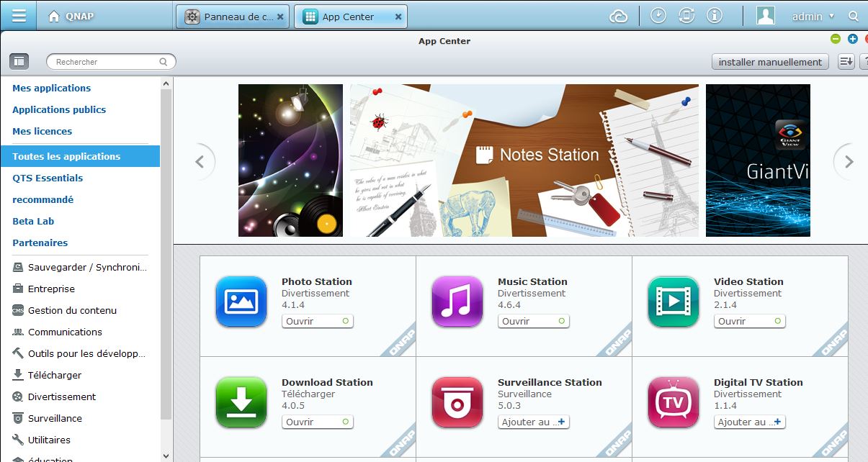The height and width of the screenshot is (462, 868).
Task: Click magnifier inside Rechercher box
Action: tap(164, 62)
